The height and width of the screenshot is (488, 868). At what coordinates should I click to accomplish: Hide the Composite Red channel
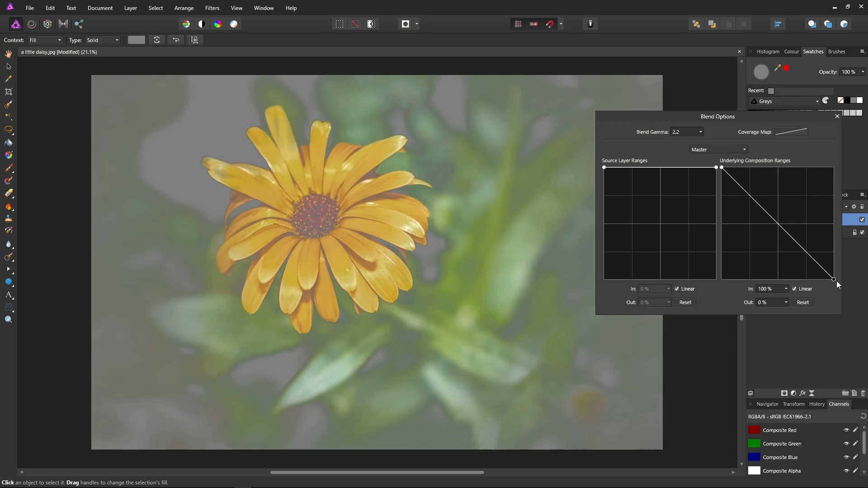point(846,430)
